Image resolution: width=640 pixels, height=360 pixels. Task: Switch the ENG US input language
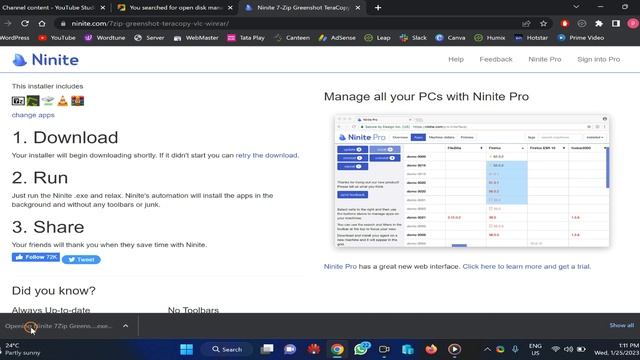535,349
